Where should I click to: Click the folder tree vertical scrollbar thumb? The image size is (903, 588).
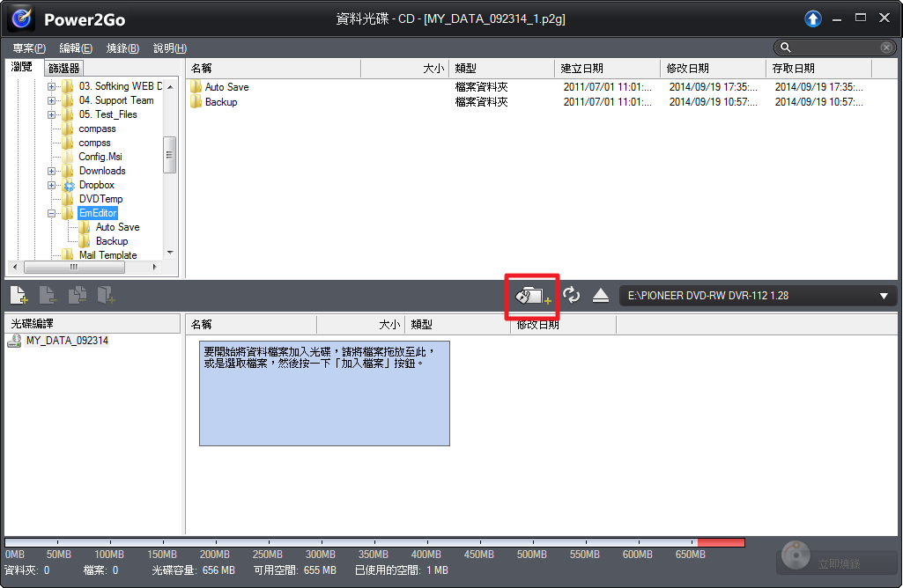pyautogui.click(x=169, y=156)
